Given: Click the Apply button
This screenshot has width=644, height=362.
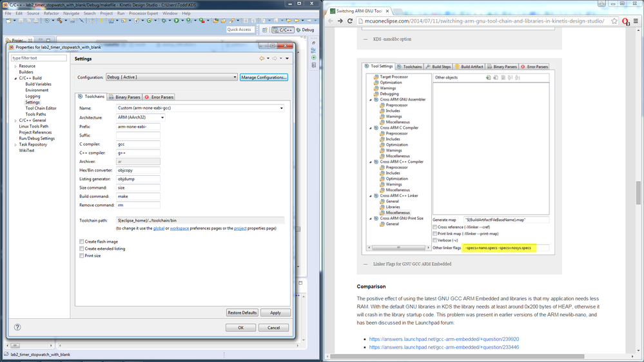Looking at the screenshot, I should tap(275, 313).
